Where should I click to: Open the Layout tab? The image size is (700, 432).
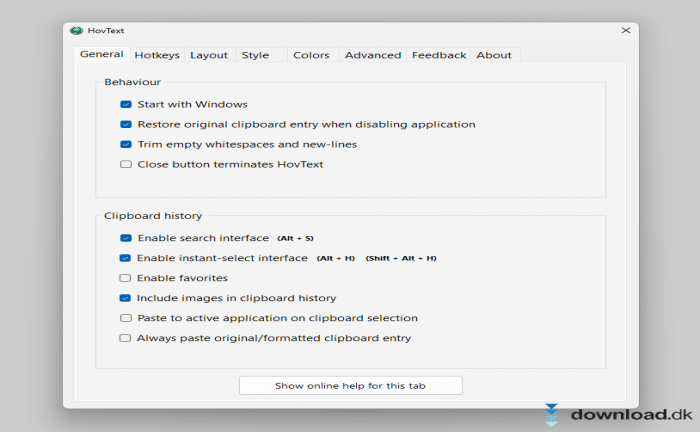pos(209,55)
